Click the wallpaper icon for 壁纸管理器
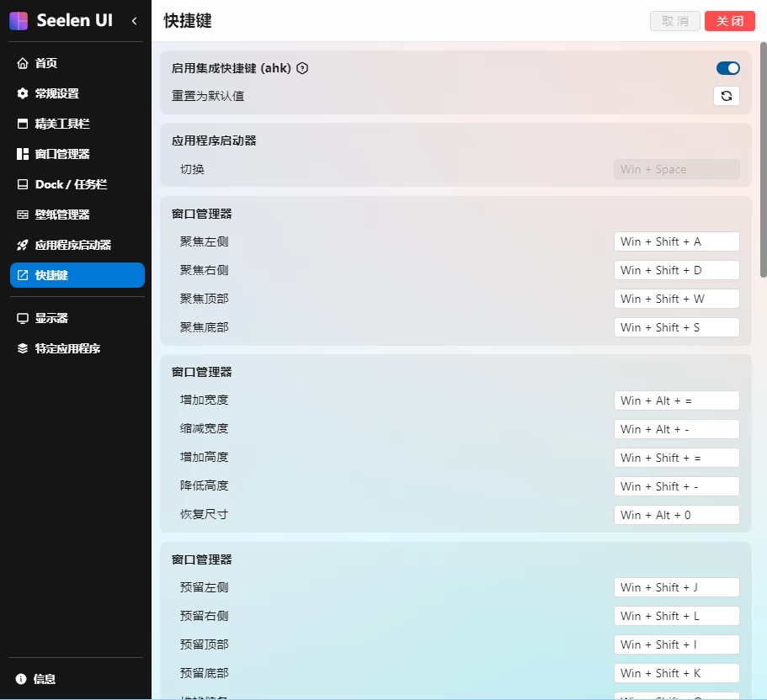Viewport: 767px width, 700px height. coord(23,215)
